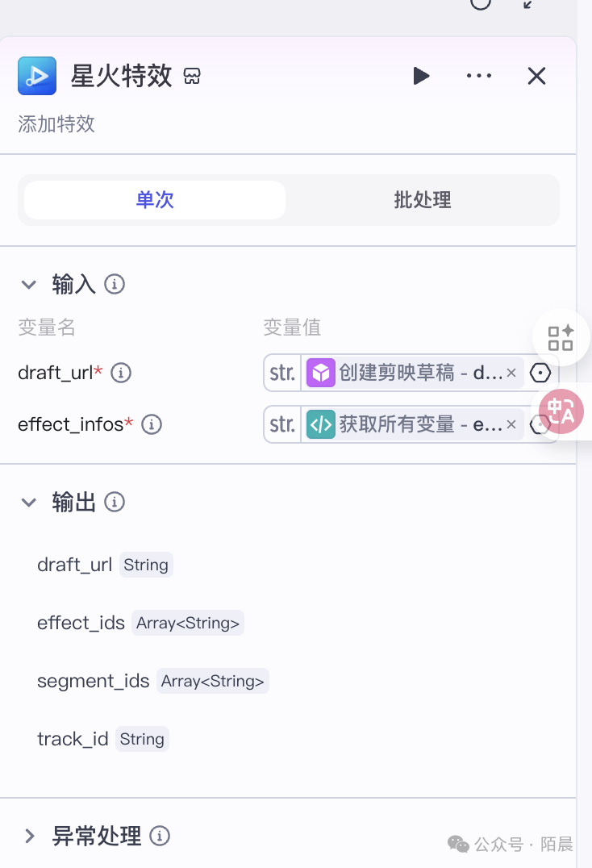Open the floating translate widget
592x868 pixels.
coord(561,411)
